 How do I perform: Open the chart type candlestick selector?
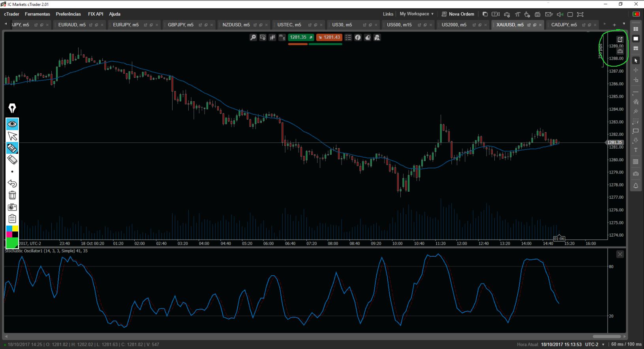tap(272, 37)
